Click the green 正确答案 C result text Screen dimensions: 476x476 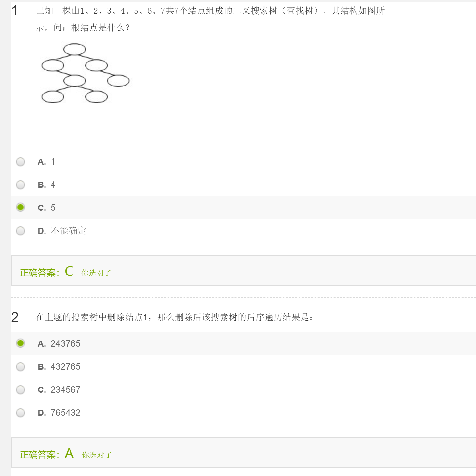coord(47,272)
